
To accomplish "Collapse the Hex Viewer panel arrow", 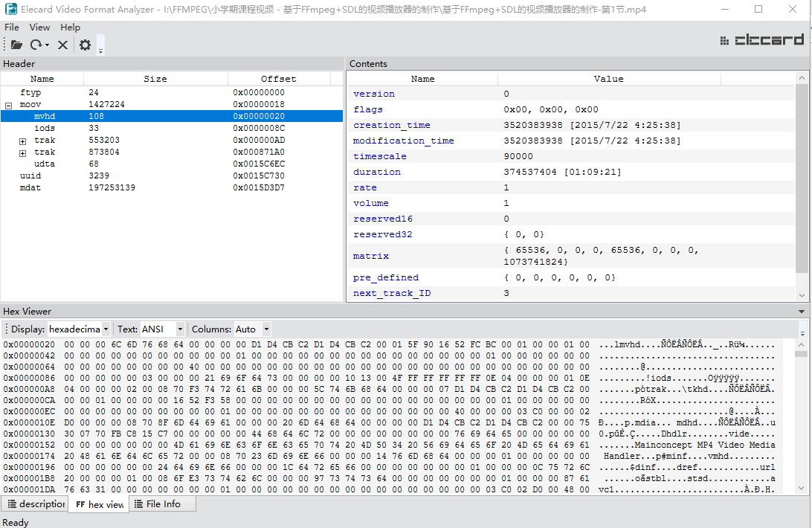I will [802, 312].
